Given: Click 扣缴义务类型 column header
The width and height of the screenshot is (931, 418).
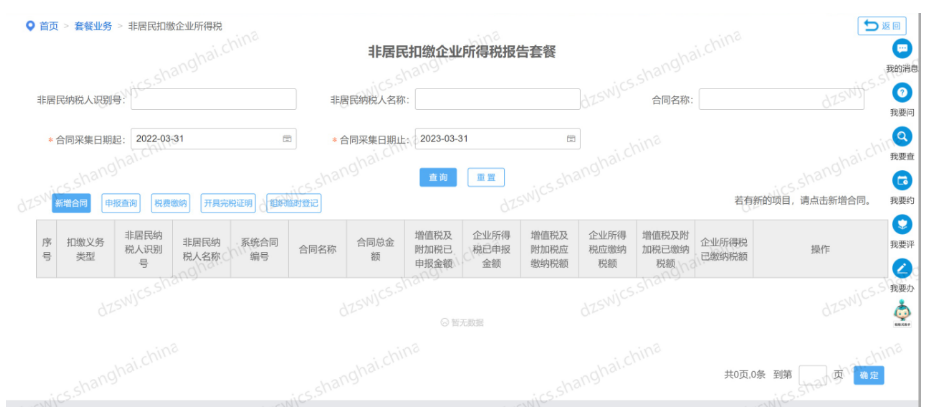Looking at the screenshot, I should (x=86, y=249).
